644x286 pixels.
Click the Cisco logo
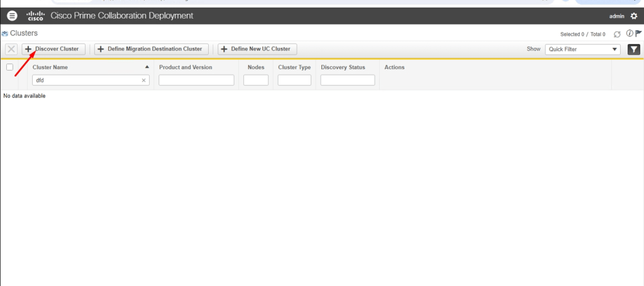pyautogui.click(x=36, y=16)
